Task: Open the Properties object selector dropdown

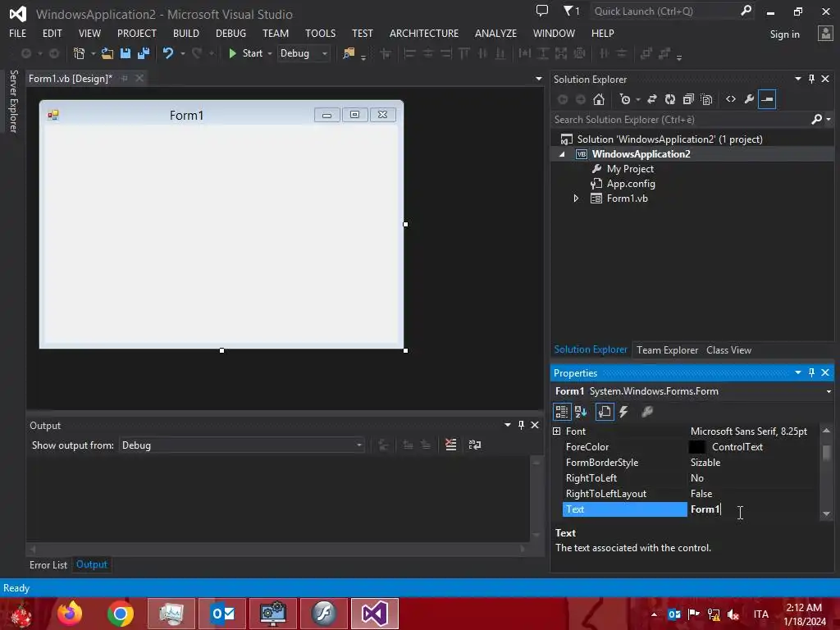Action: point(829,391)
